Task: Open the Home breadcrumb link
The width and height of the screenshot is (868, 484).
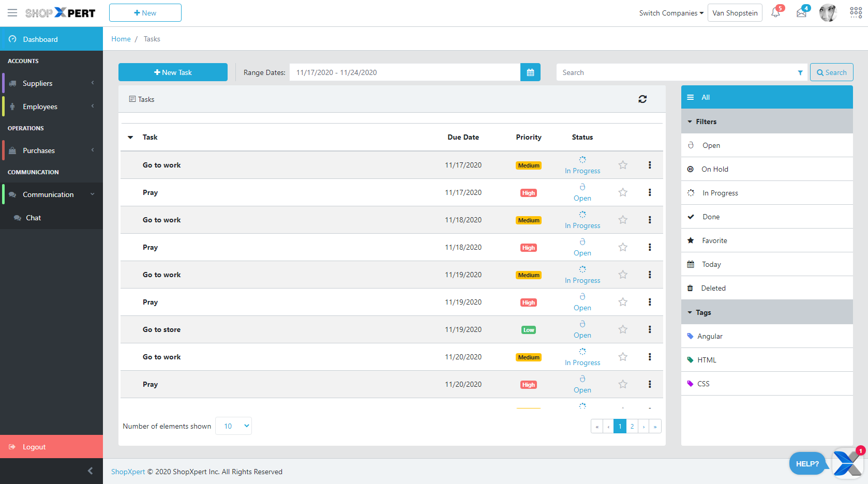Action: click(121, 38)
